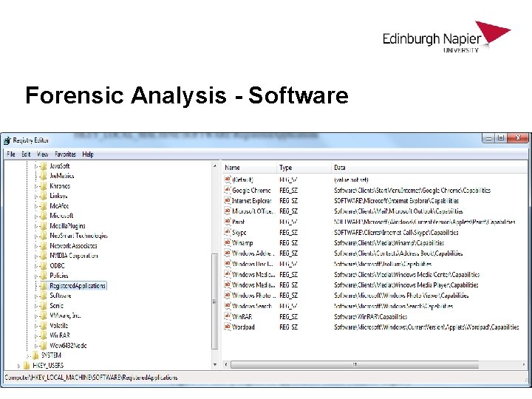Click the HKEY_USERS folder icon
This screenshot has width=532, height=399.
pos(27,366)
